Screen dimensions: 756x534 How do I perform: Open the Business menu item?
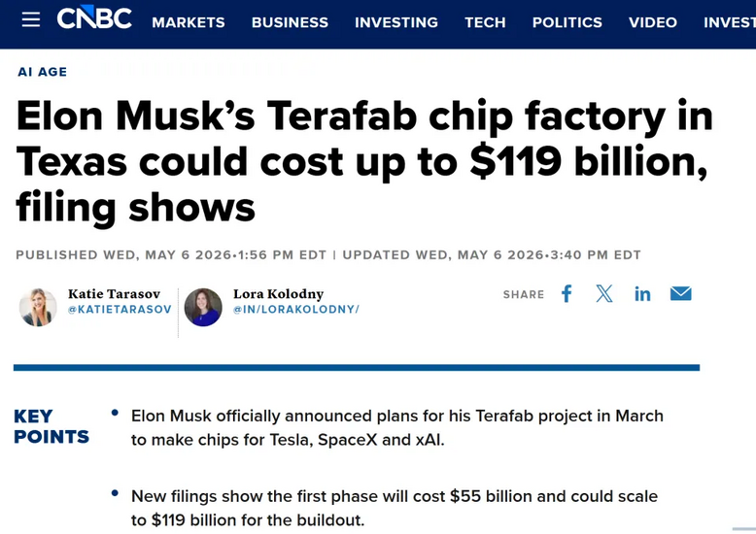coord(290,22)
